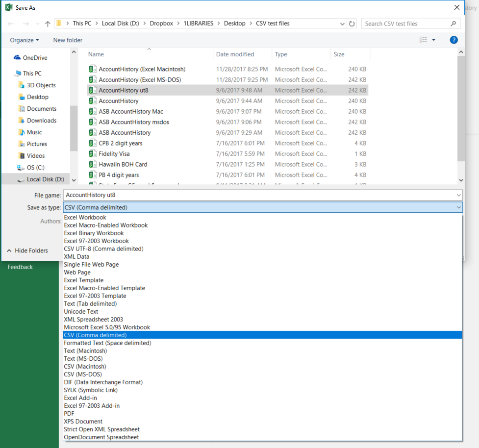Screen dimensions: 479x448
Task: Click the Excel icon of Hawaiin BOH Card
Action: tap(93, 164)
